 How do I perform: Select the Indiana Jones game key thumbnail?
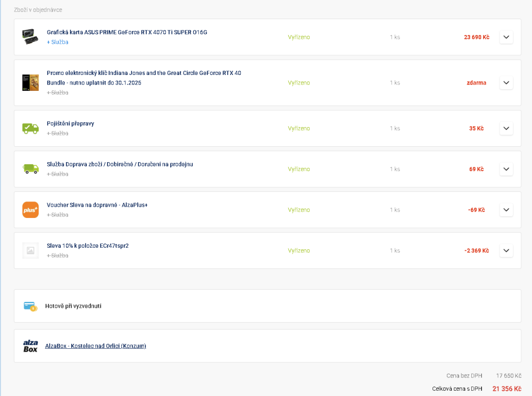pos(30,82)
